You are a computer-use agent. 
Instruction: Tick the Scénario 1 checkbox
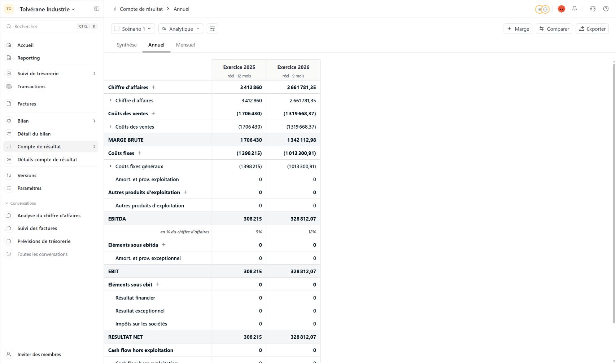(117, 29)
